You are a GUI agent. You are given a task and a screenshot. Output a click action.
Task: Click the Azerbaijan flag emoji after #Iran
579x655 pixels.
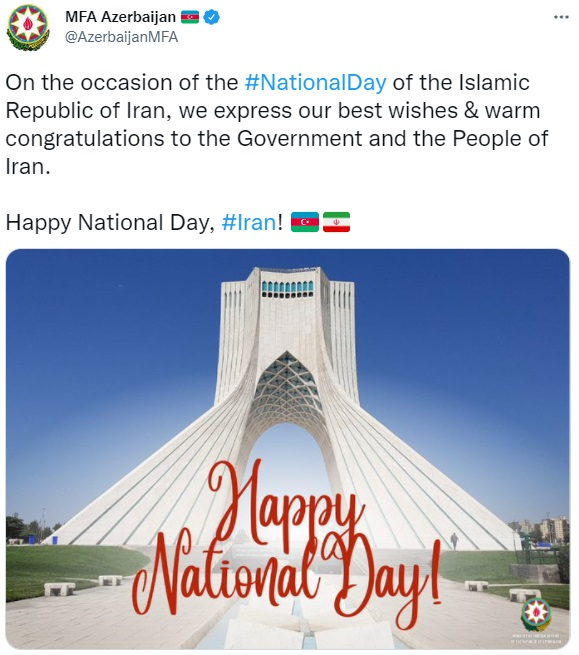pos(305,222)
